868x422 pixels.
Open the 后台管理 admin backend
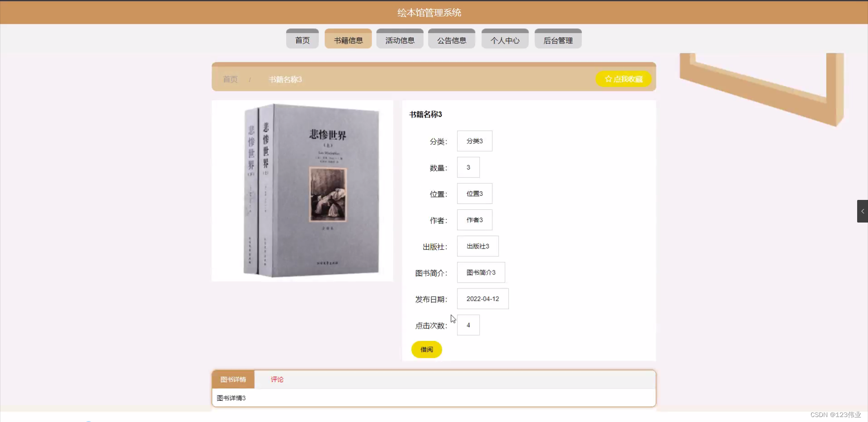pyautogui.click(x=558, y=40)
